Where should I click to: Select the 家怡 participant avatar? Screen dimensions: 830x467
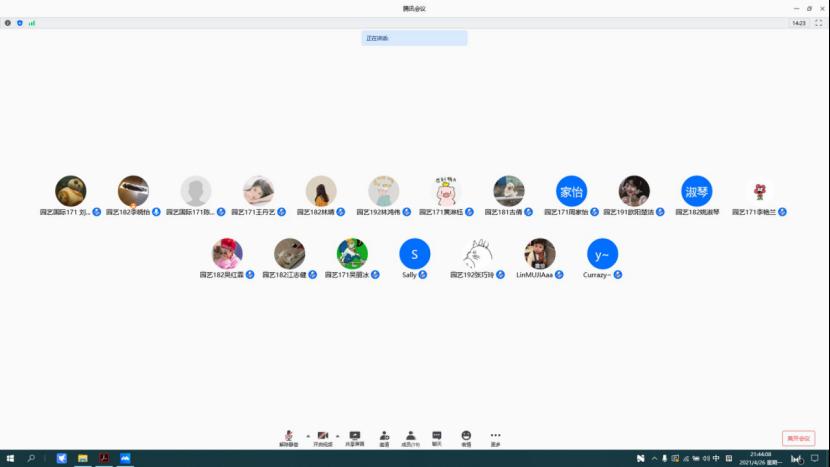(571, 191)
